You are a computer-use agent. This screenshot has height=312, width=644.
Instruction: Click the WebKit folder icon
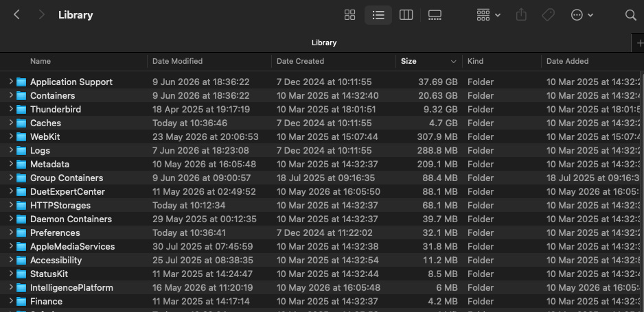click(x=21, y=137)
